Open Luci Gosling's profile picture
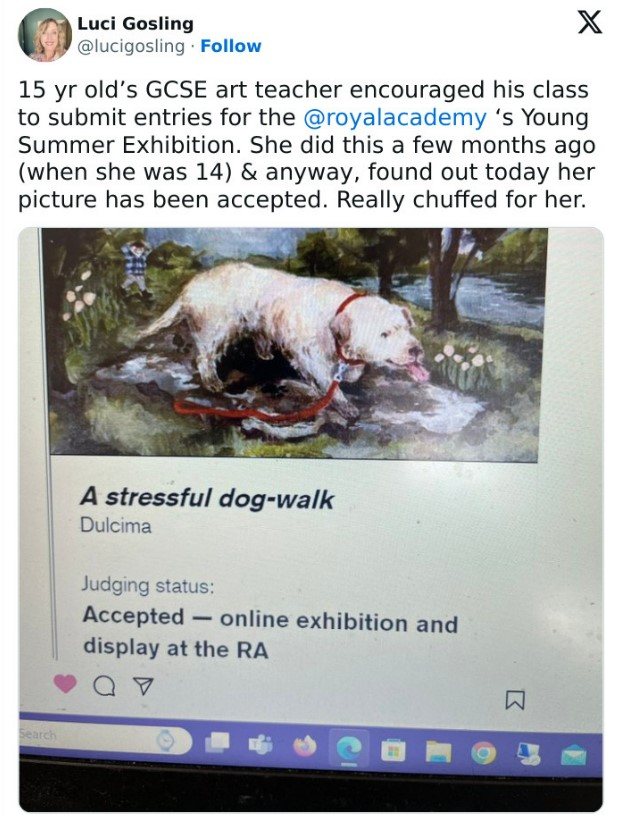This screenshot has height=815, width=617. 45,35
